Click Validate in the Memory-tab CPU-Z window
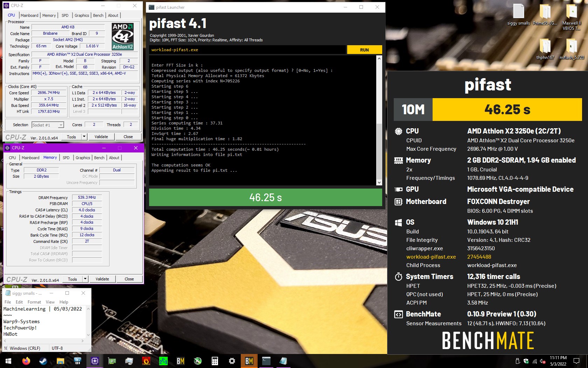The height and width of the screenshot is (368, 588). [102, 279]
